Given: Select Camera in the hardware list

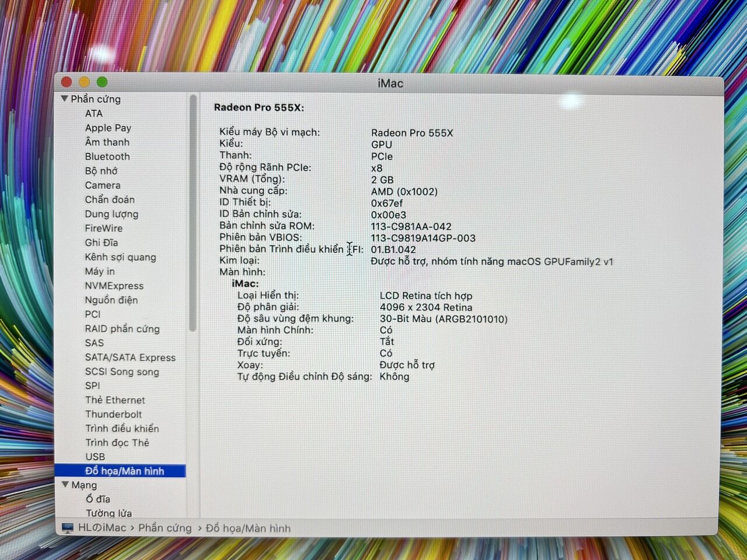Looking at the screenshot, I should 103,185.
